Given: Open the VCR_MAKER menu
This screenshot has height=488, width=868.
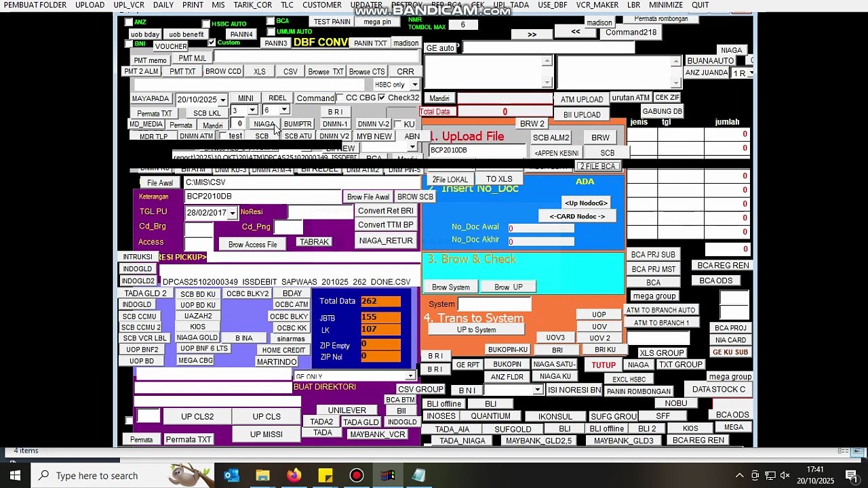Looking at the screenshot, I should coord(597,5).
